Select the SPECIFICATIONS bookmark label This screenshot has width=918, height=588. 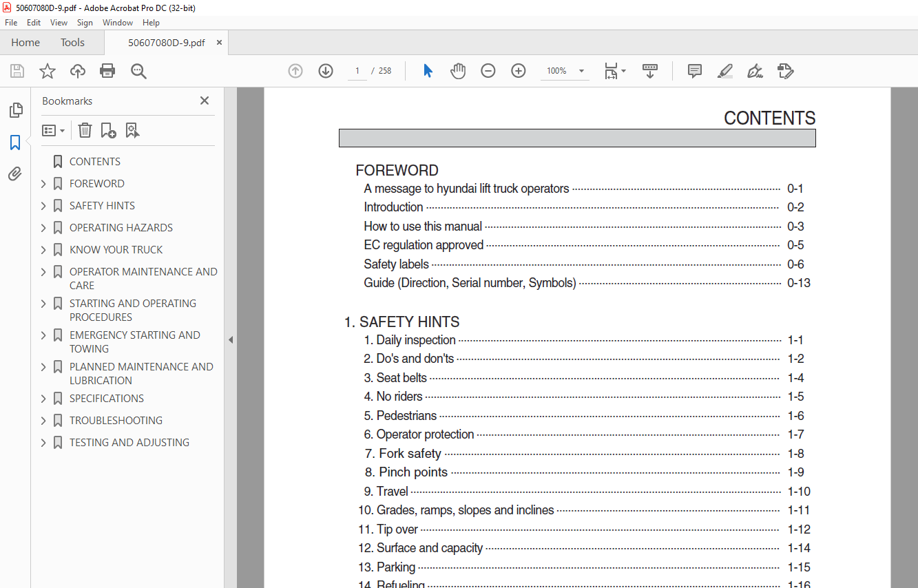(107, 399)
